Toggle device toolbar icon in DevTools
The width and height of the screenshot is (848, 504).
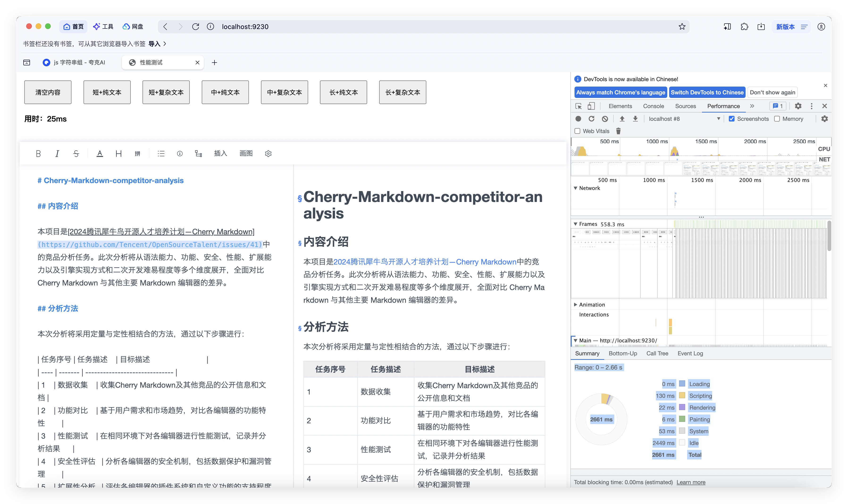coord(591,106)
